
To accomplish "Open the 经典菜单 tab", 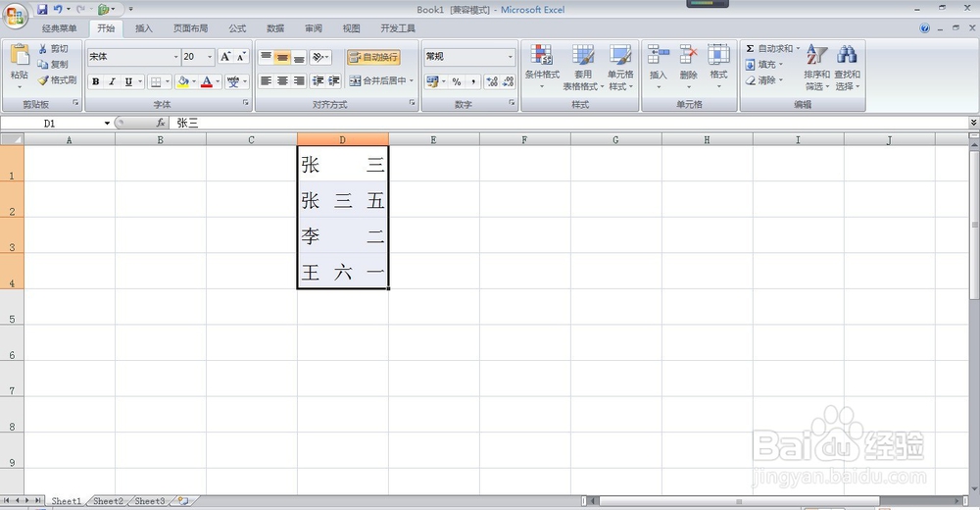I will [60, 28].
